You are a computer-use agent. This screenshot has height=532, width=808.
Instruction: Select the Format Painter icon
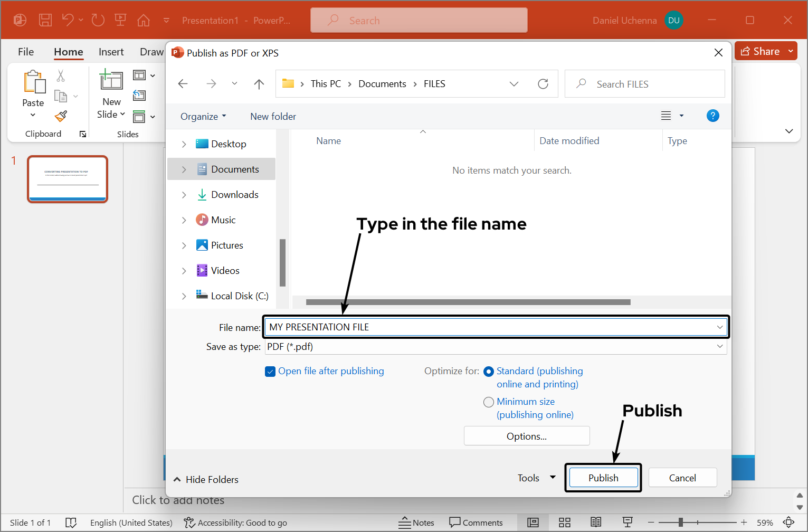[60, 116]
